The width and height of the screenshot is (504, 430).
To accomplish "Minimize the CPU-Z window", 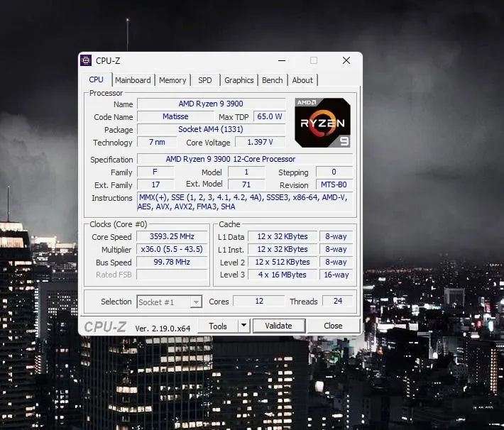I will [282, 60].
